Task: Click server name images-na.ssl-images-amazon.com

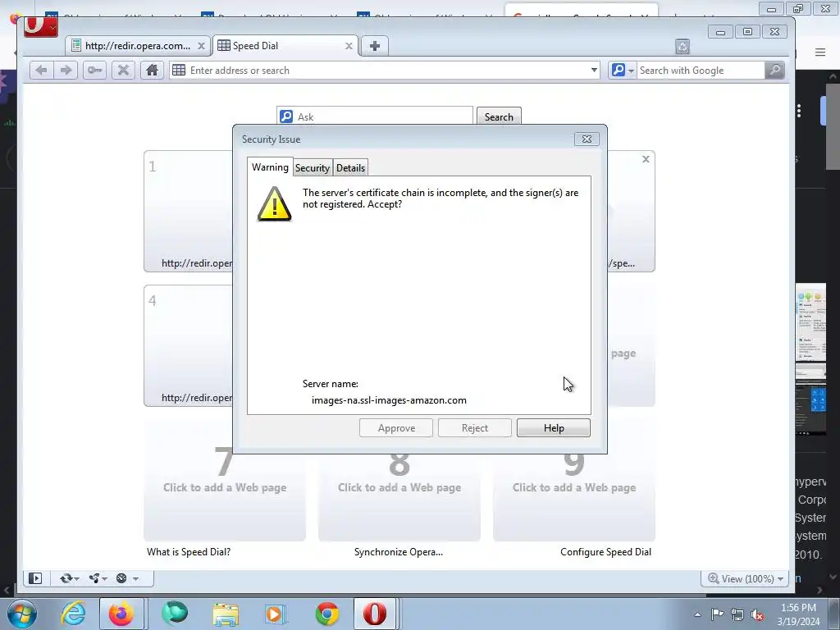Action: point(389,400)
